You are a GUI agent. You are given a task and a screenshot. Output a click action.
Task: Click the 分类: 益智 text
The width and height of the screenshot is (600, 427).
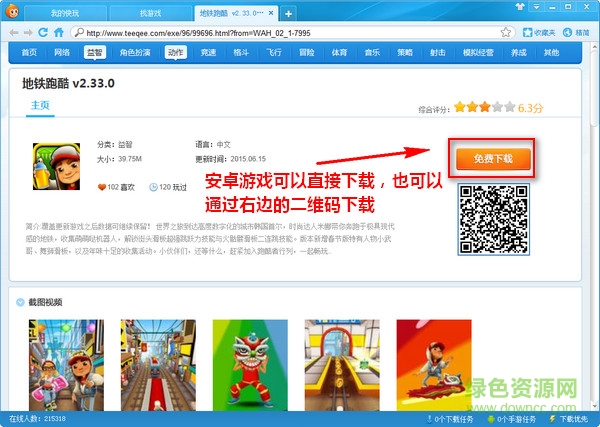click(114, 144)
